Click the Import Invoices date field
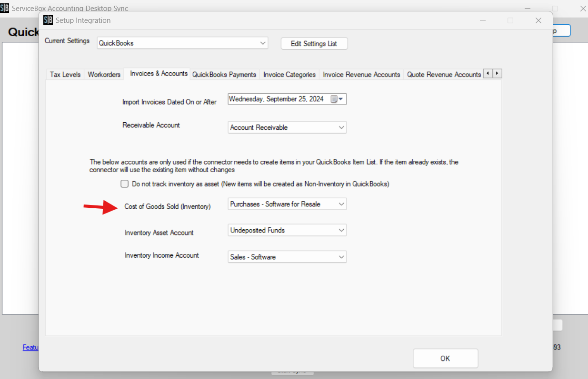This screenshot has height=379, width=588. click(287, 99)
